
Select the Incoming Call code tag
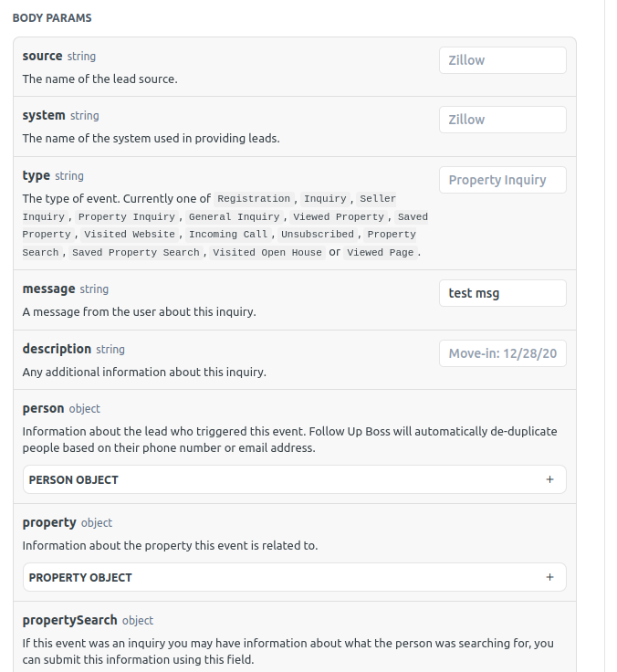point(228,235)
